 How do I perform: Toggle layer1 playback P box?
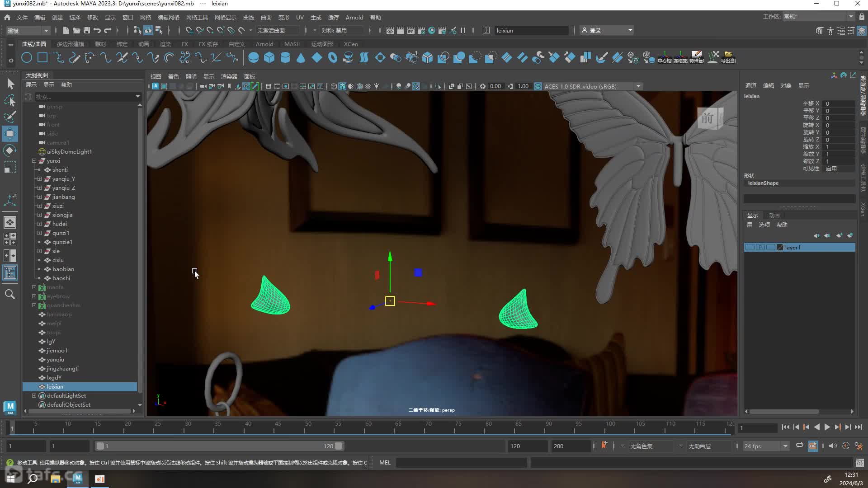(x=760, y=247)
